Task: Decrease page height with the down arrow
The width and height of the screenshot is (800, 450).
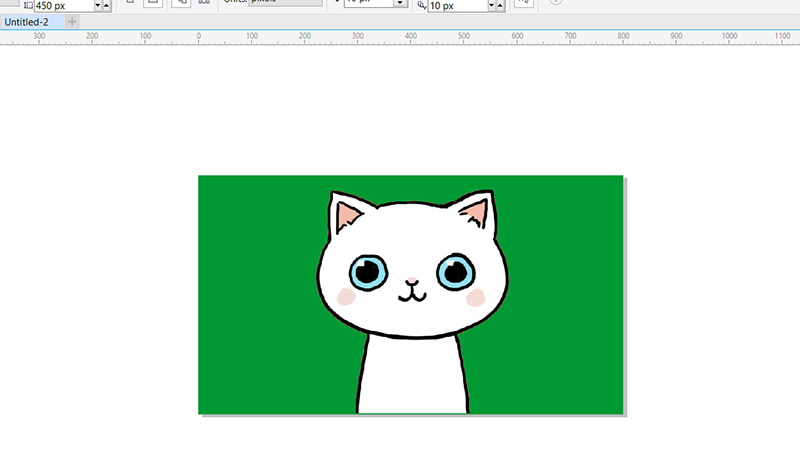Action: [x=98, y=6]
